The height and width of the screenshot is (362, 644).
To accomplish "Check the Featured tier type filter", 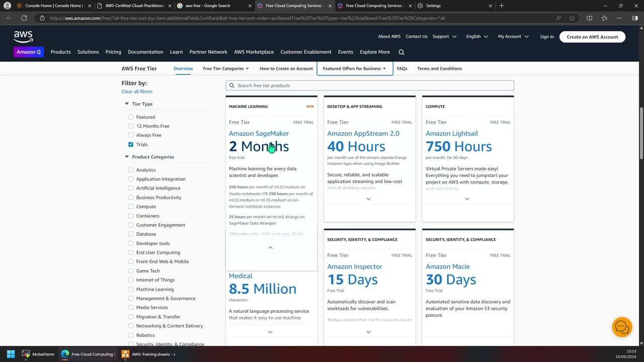I will [131, 117].
